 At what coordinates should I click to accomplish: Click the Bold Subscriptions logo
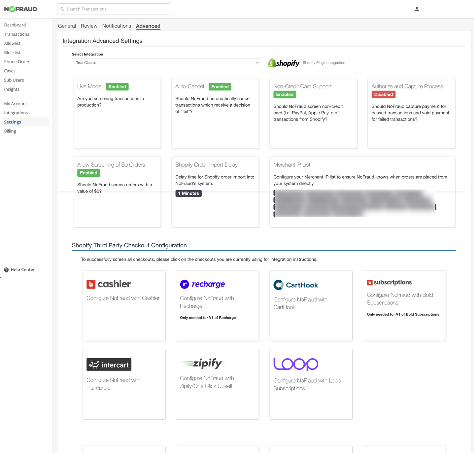tap(389, 282)
